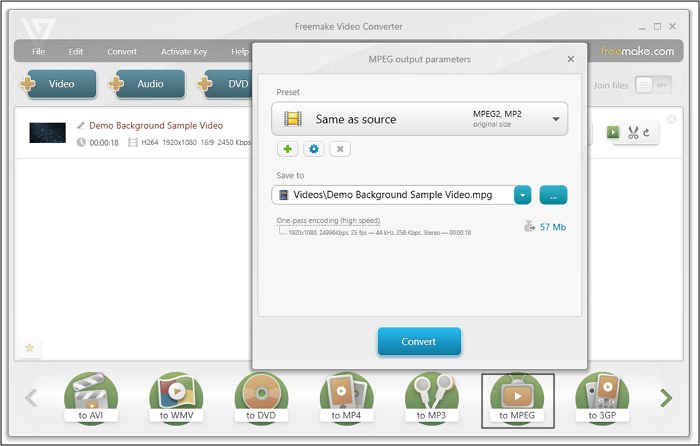Minimize the Freemake Video Converter window
700x446 pixels.
642,27
